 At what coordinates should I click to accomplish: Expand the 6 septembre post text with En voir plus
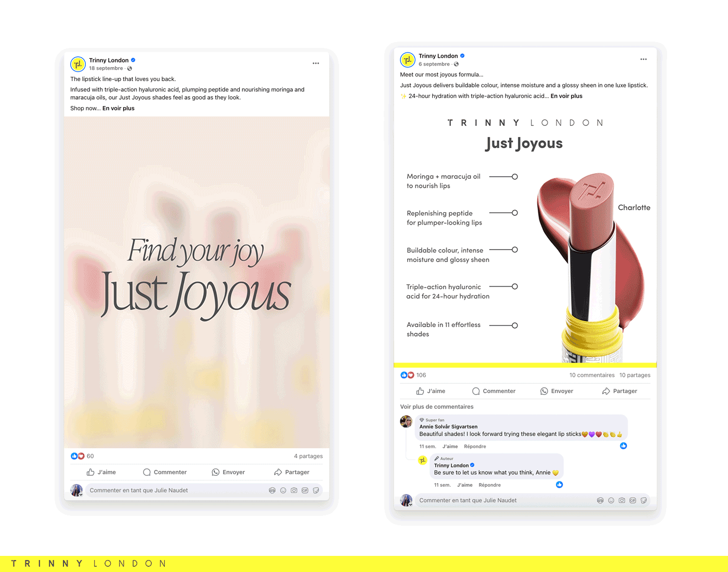(566, 96)
